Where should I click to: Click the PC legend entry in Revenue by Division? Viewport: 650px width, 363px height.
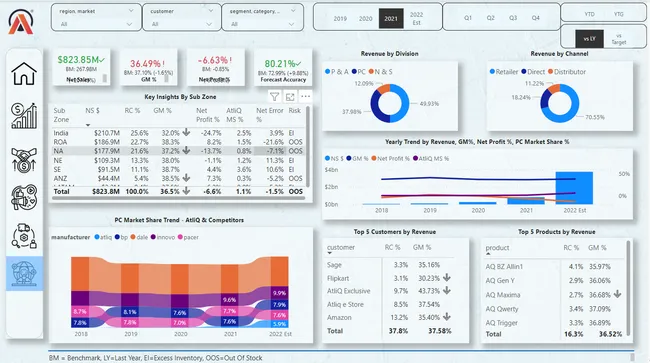point(359,72)
